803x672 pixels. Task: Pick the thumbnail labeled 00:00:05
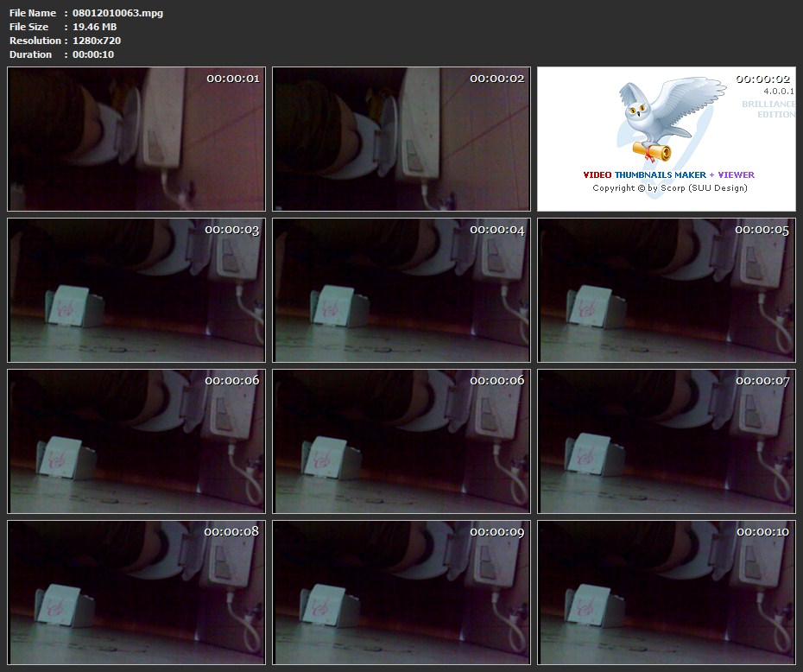[667, 290]
